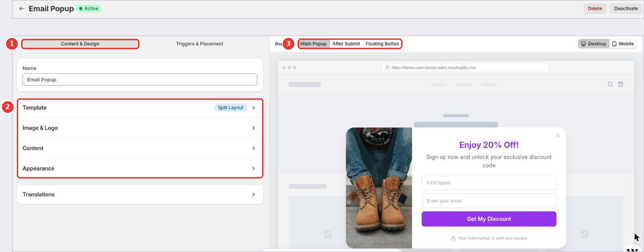Click the Get My Discount button
The width and height of the screenshot is (644, 252).
(489, 219)
